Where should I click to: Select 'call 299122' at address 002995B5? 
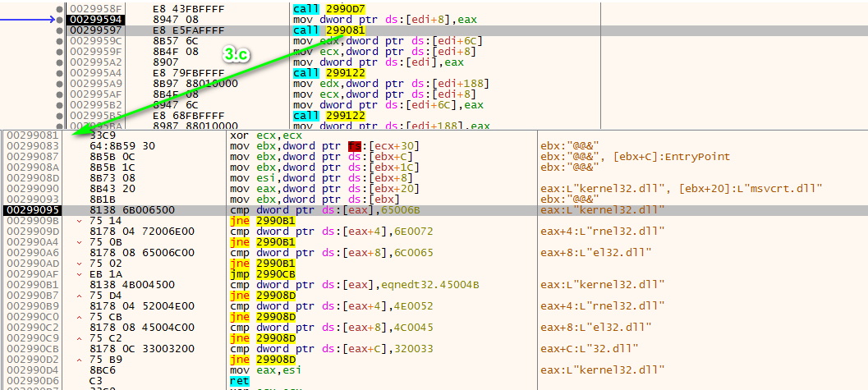[x=328, y=116]
